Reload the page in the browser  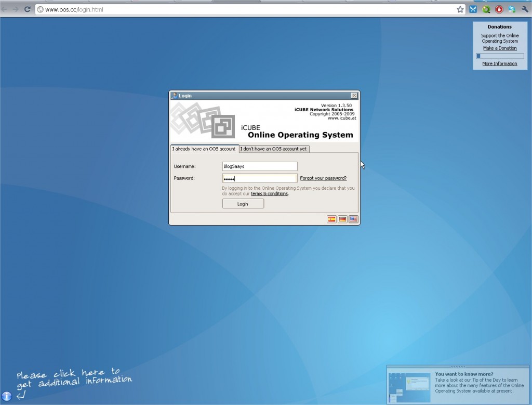click(28, 9)
